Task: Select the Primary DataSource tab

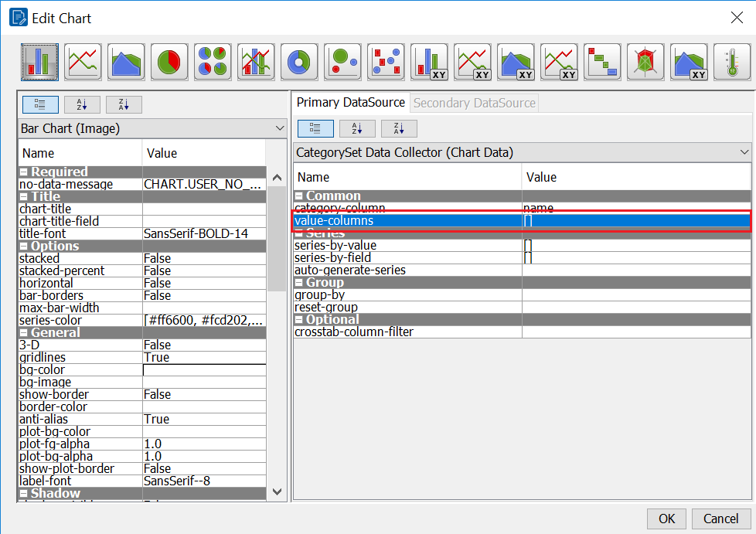Action: (349, 101)
